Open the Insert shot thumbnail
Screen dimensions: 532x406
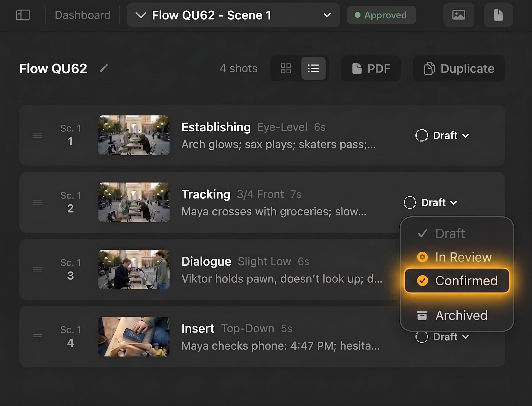(x=134, y=337)
